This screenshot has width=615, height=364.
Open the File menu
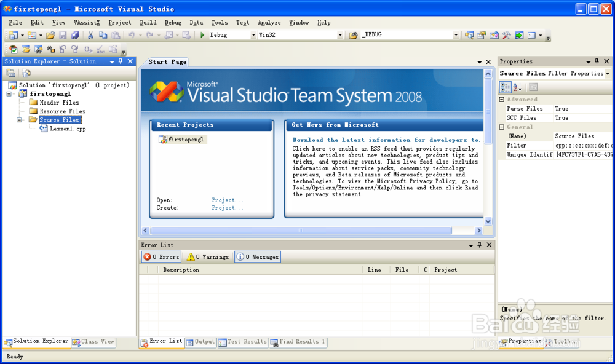pyautogui.click(x=15, y=22)
